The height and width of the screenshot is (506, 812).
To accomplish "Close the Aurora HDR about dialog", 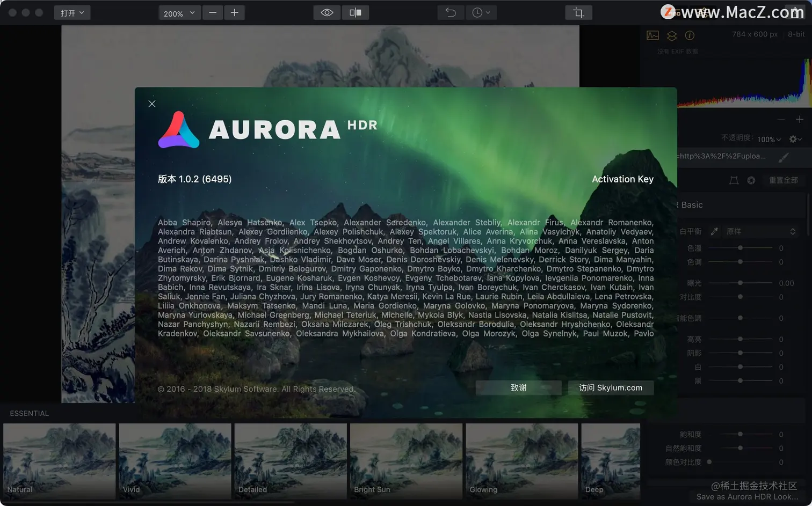I will pos(152,104).
